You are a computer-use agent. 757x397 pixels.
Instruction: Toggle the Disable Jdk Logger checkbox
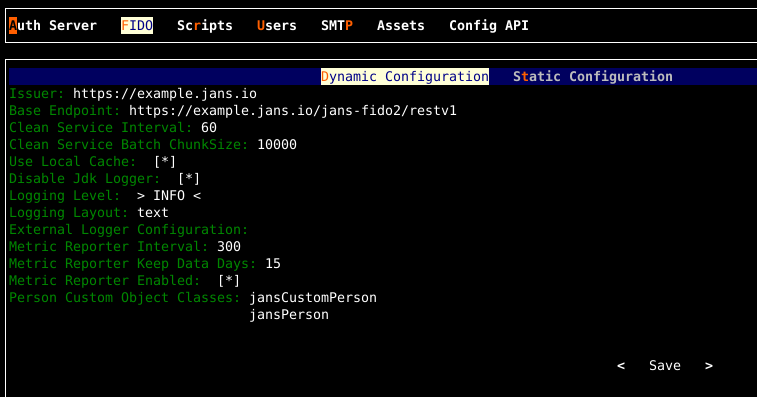(x=189, y=179)
